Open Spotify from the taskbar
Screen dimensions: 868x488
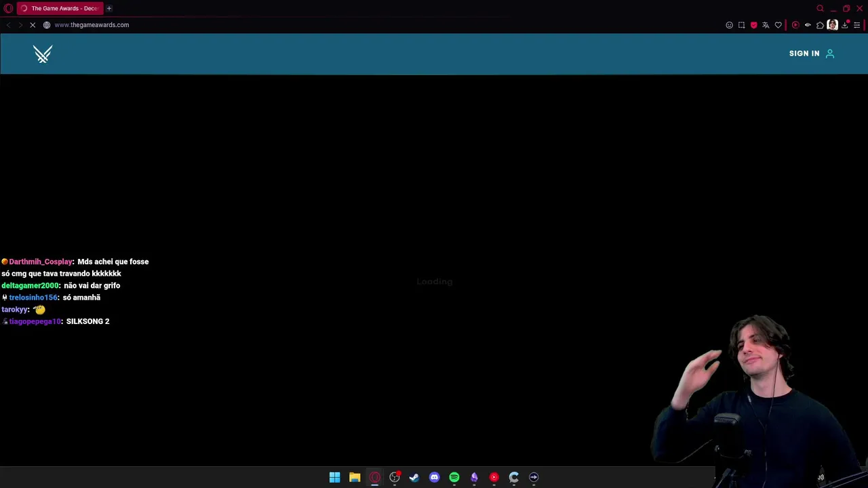tap(454, 477)
